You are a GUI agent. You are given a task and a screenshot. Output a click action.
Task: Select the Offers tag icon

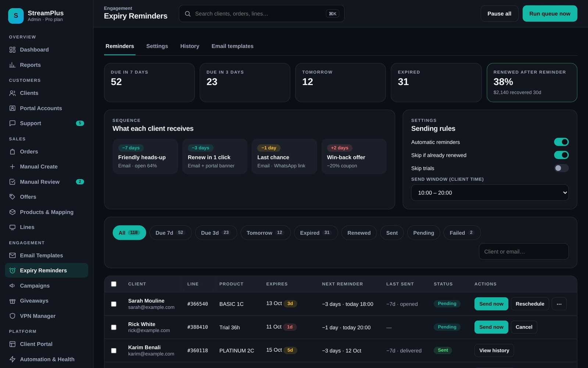[12, 197]
